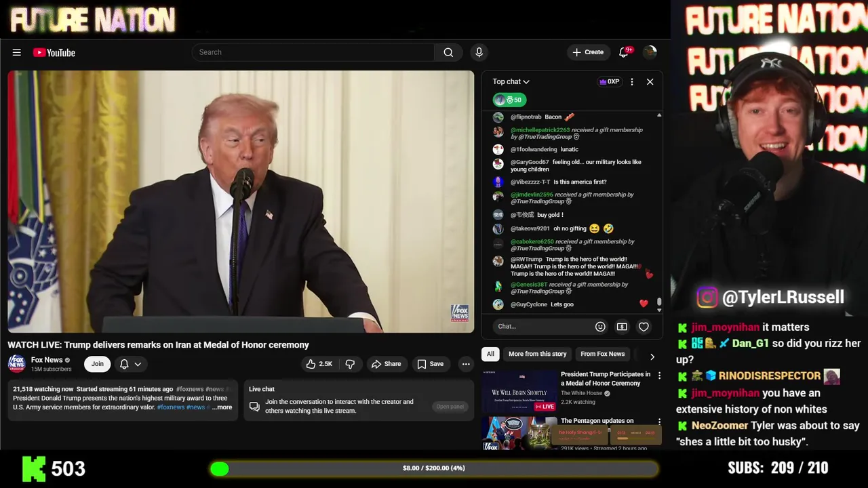The width and height of the screenshot is (868, 488).
Task: Expand the description with ...more
Action: [x=222, y=407]
